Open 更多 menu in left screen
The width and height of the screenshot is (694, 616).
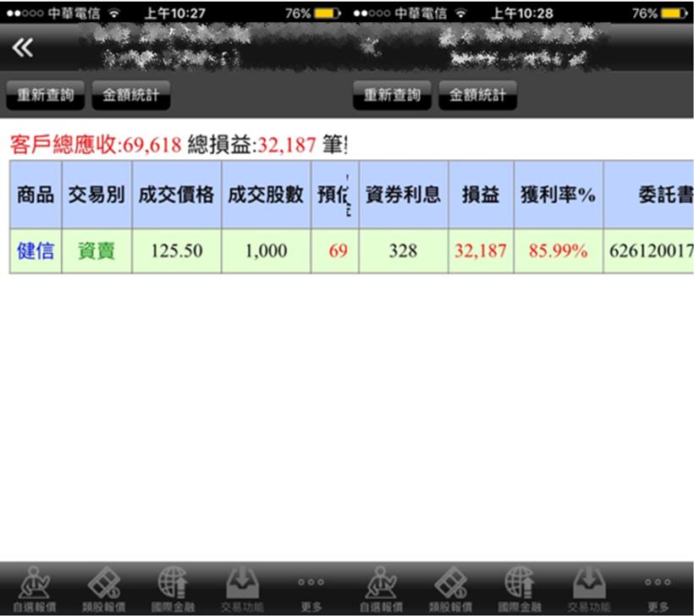pos(311,593)
